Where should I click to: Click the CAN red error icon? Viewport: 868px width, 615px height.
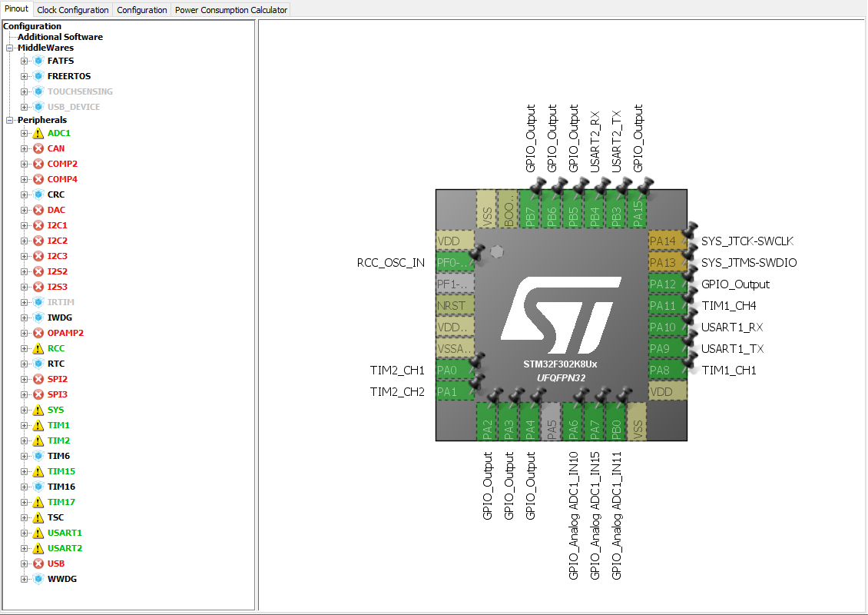click(38, 148)
